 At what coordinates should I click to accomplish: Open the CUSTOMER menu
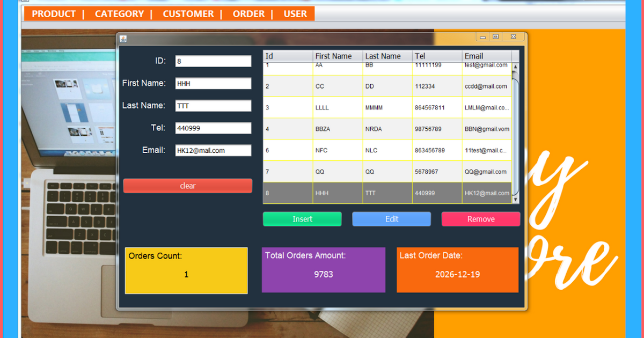188,14
